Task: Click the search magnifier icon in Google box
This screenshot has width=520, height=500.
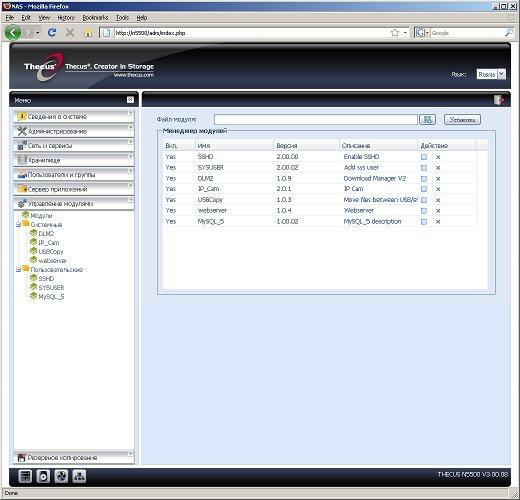Action: pyautogui.click(x=509, y=33)
